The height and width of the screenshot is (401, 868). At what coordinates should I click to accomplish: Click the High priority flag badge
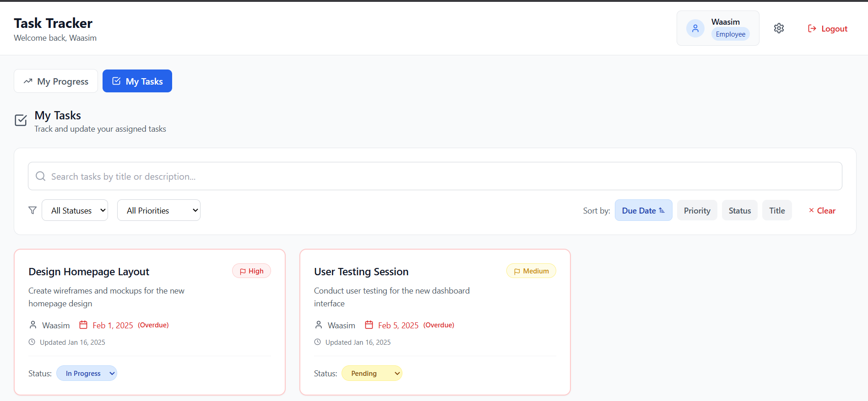click(x=251, y=271)
